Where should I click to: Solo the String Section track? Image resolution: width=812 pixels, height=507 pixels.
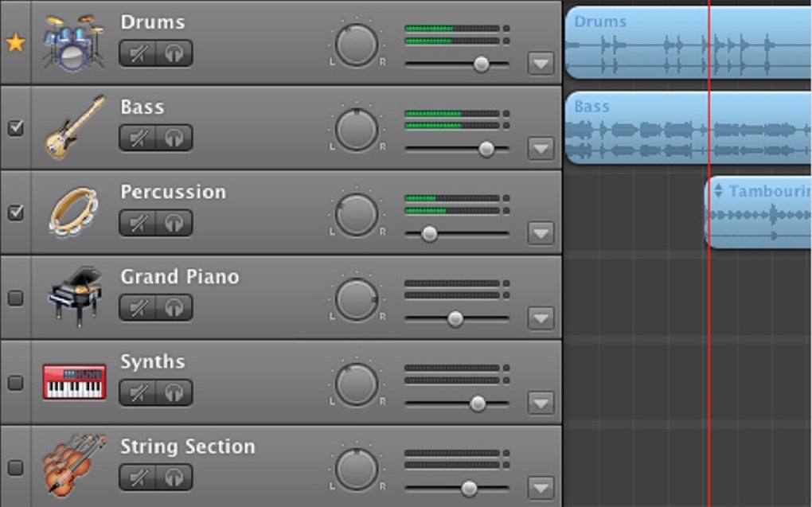pos(174,477)
